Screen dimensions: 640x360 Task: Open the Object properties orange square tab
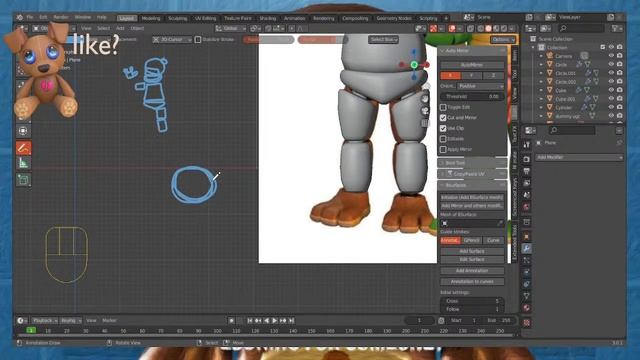point(527,236)
